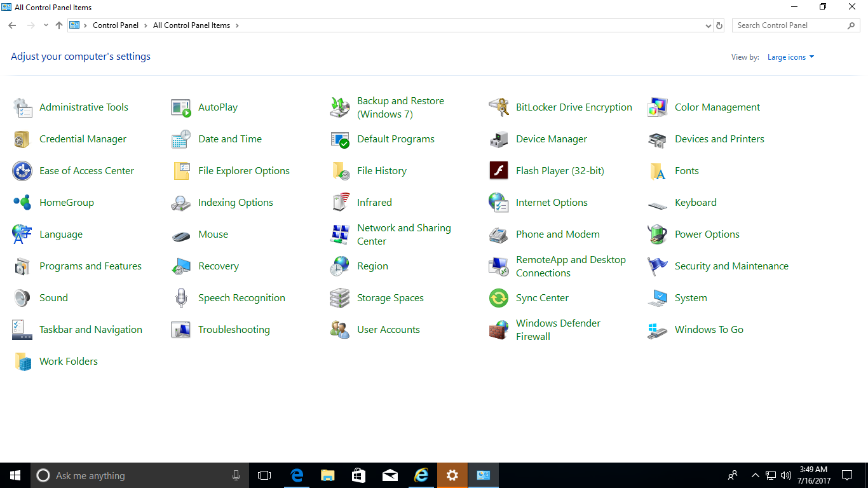Click the All Control Panel Items breadcrumb
Screen dimensions: 868x488
191,25
